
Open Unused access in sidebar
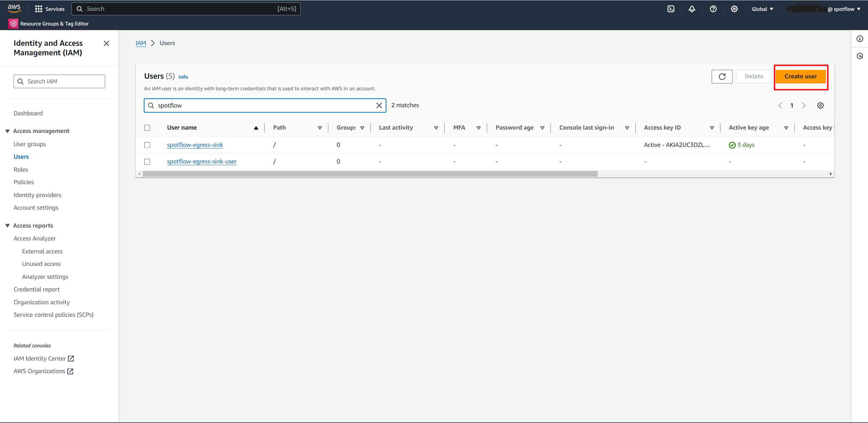[41, 264]
